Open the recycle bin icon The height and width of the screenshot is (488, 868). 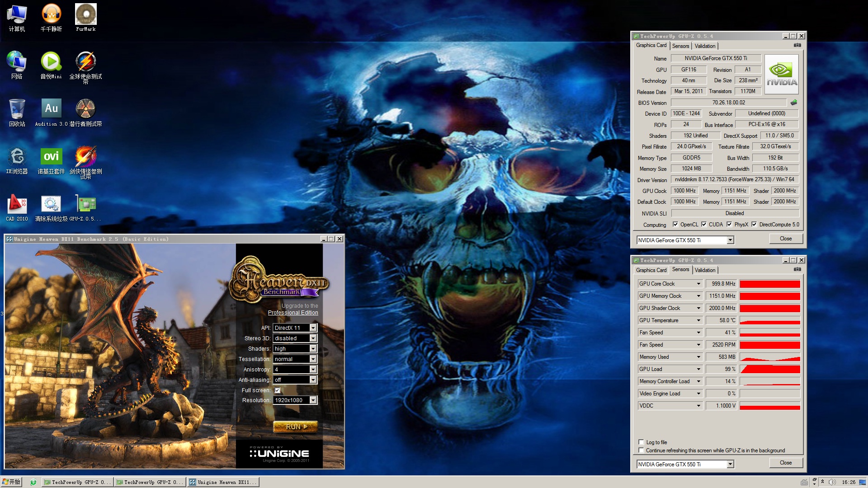tap(17, 109)
